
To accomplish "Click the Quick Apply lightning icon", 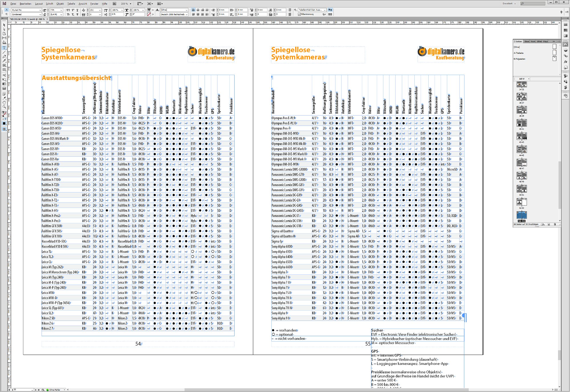I will (561, 12).
